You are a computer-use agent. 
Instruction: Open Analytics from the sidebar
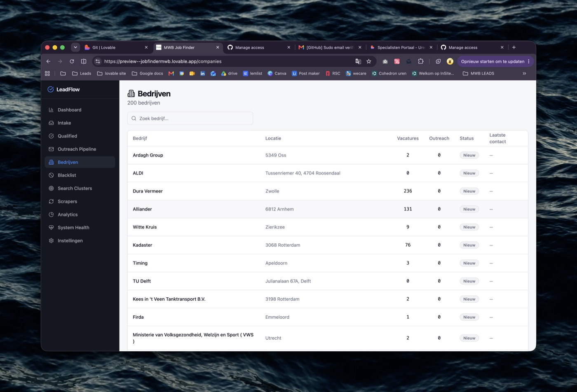80,215
